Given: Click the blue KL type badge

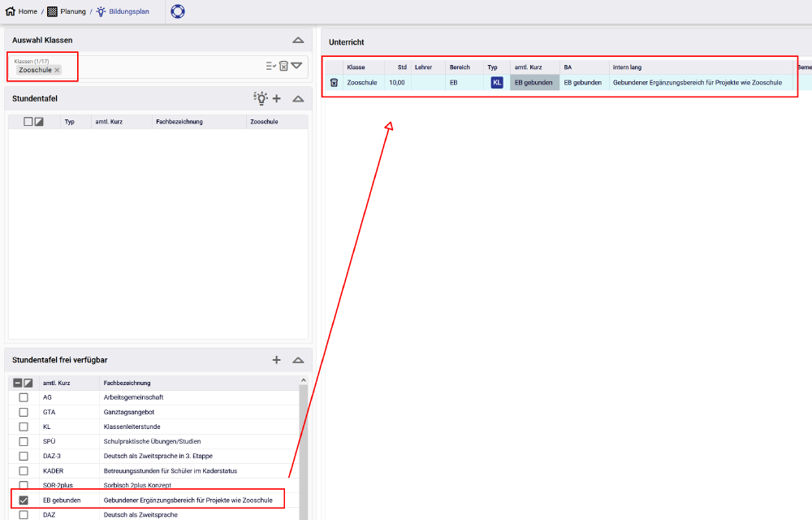Looking at the screenshot, I should (497, 82).
